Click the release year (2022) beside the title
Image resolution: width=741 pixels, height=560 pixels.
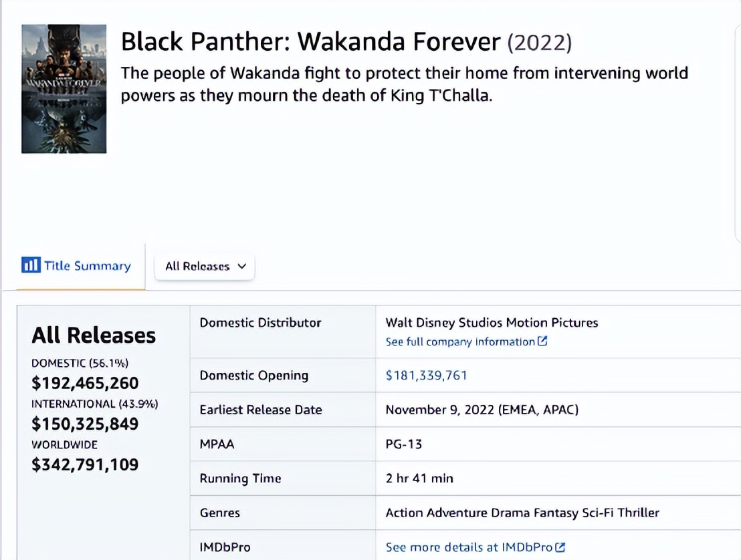click(x=540, y=43)
